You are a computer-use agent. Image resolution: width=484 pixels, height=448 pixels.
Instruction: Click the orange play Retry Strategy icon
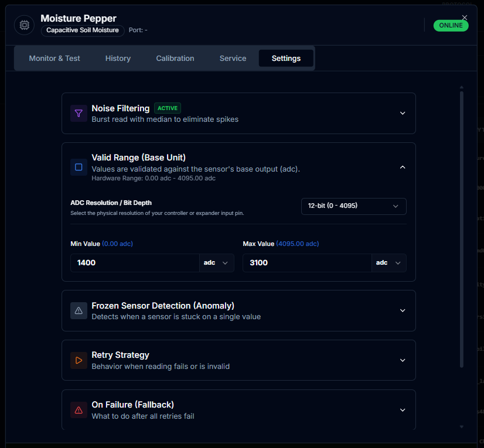point(79,360)
